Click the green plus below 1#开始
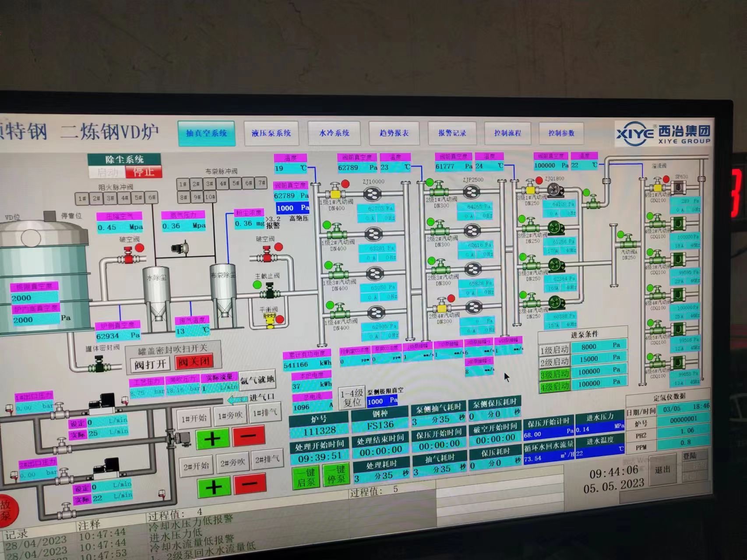Image resolution: width=747 pixels, height=560 pixels. [x=212, y=439]
